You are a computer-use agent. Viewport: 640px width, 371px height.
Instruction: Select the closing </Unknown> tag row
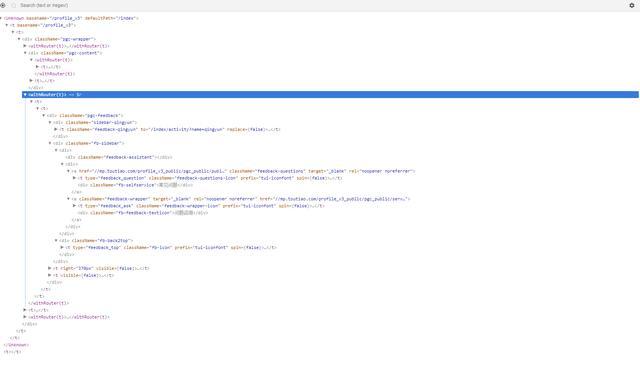16,344
